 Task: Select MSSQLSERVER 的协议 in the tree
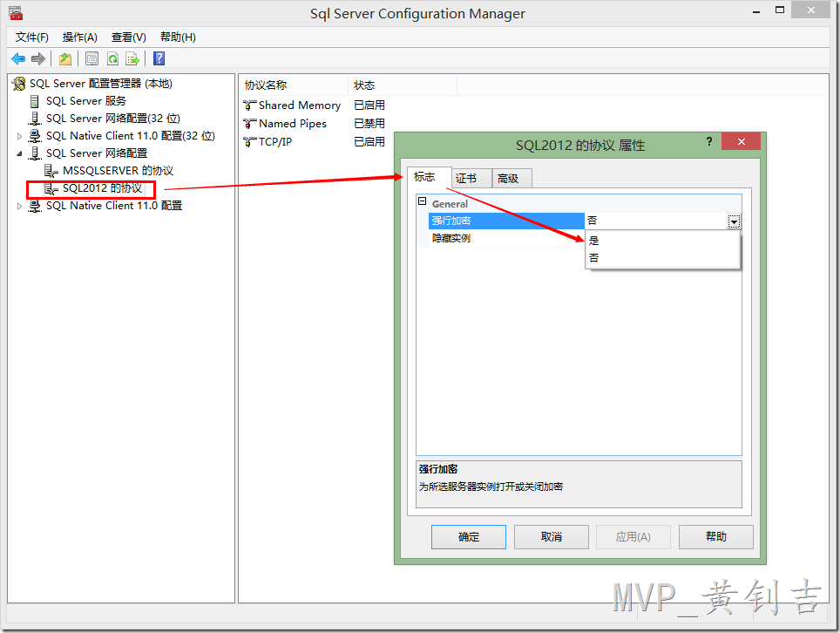[x=118, y=171]
